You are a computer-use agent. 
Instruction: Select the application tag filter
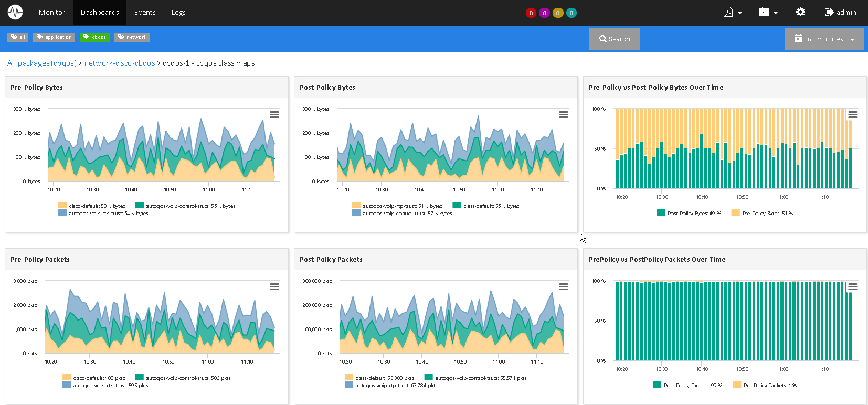[x=54, y=37]
